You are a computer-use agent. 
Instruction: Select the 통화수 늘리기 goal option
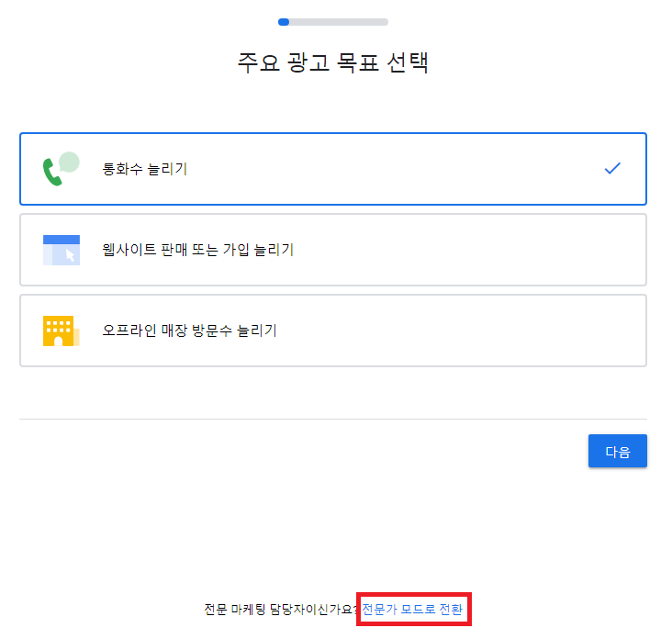(333, 169)
